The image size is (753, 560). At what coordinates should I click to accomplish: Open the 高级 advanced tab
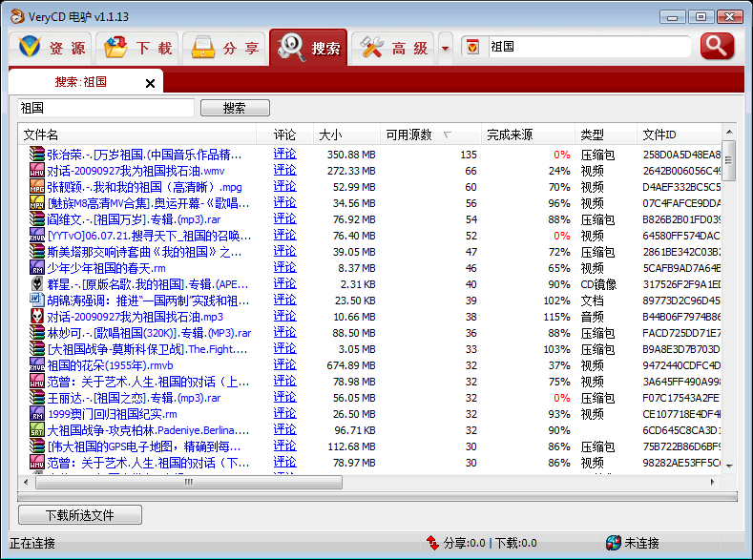pyautogui.click(x=393, y=48)
